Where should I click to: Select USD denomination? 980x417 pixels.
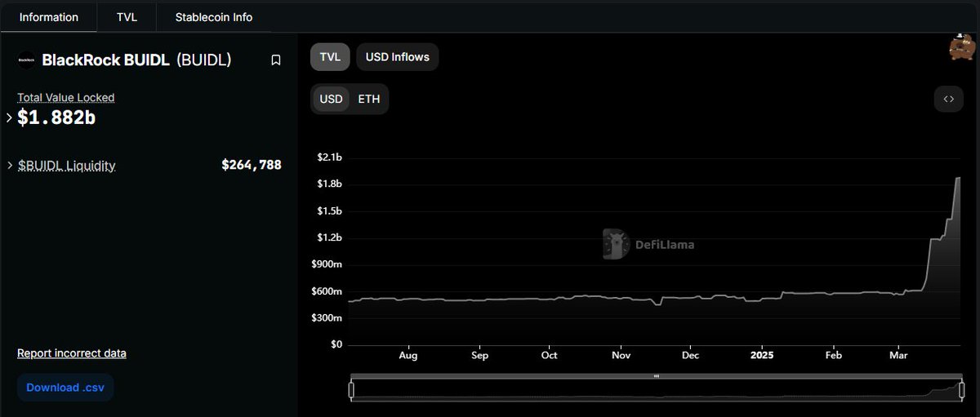(x=331, y=100)
